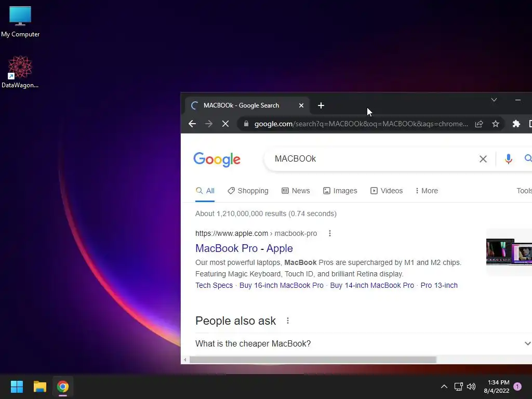Open the DataWagon desktop shortcut

tap(20, 72)
